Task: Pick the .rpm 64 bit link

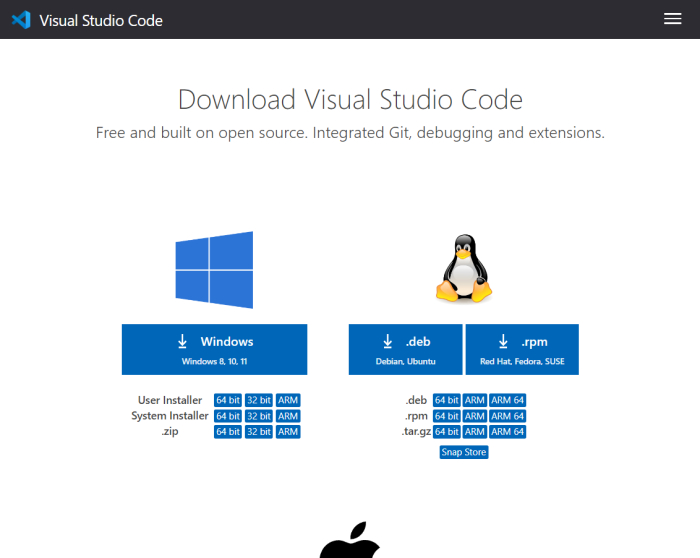Action: tap(446, 416)
